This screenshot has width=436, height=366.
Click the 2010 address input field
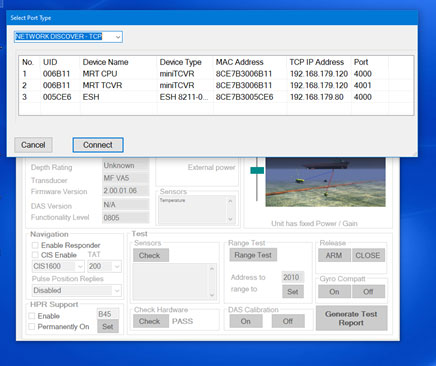click(x=293, y=277)
